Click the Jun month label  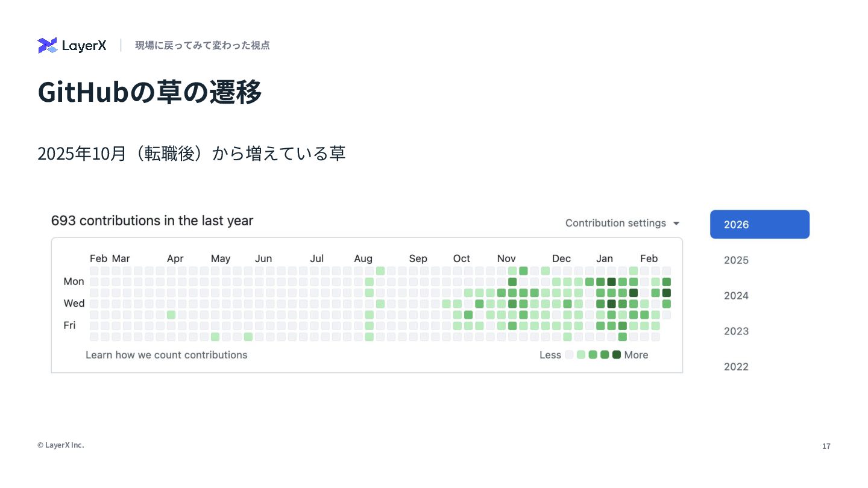click(x=263, y=258)
